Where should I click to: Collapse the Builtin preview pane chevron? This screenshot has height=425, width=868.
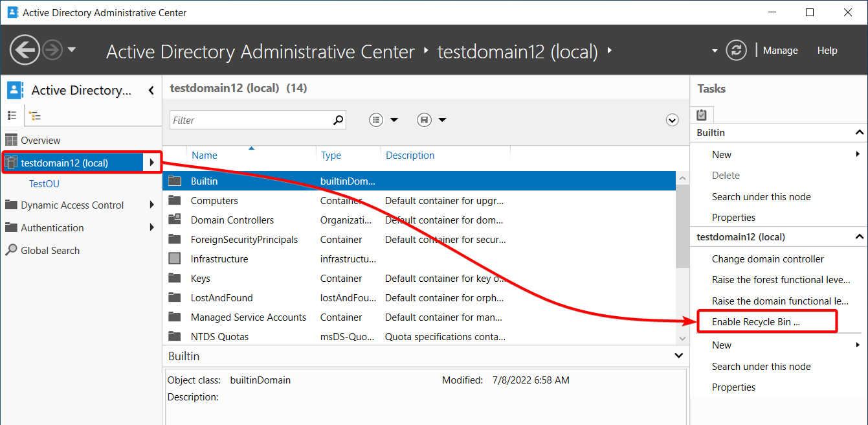[678, 356]
